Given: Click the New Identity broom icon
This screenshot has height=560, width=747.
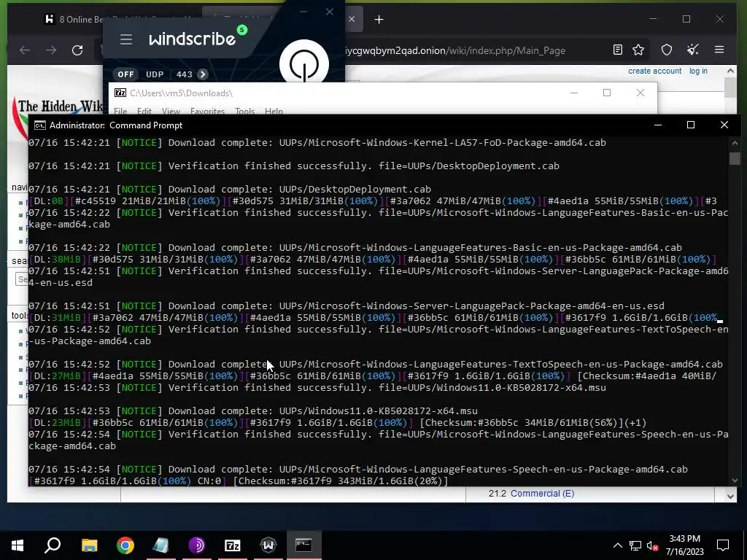Looking at the screenshot, I should (x=693, y=50).
